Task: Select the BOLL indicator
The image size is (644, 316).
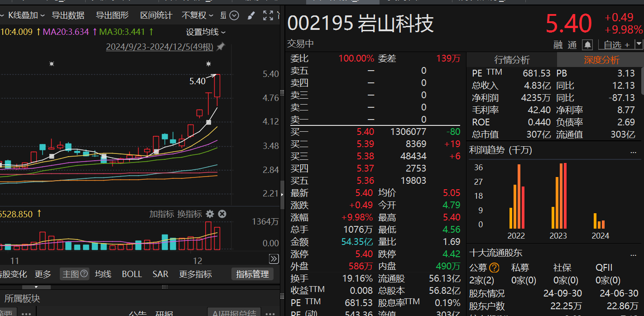Action: click(x=132, y=274)
